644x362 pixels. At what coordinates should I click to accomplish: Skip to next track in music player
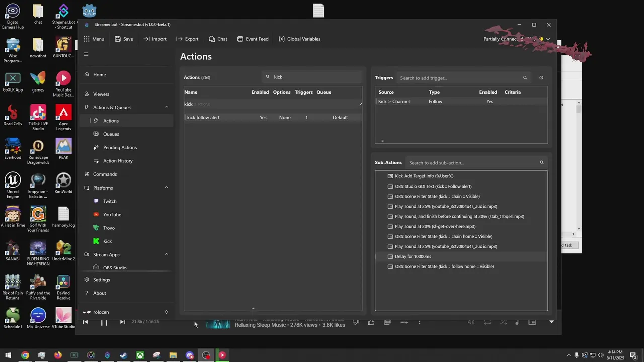point(122,322)
